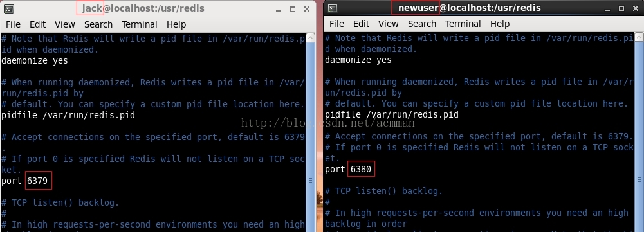Open Edit menu in jack terminal
The image size is (644, 232).
[x=37, y=24]
